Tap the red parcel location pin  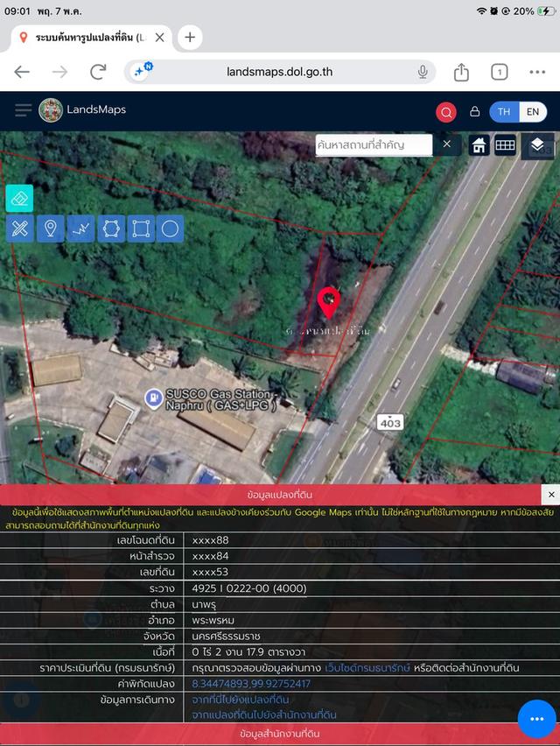tap(329, 303)
